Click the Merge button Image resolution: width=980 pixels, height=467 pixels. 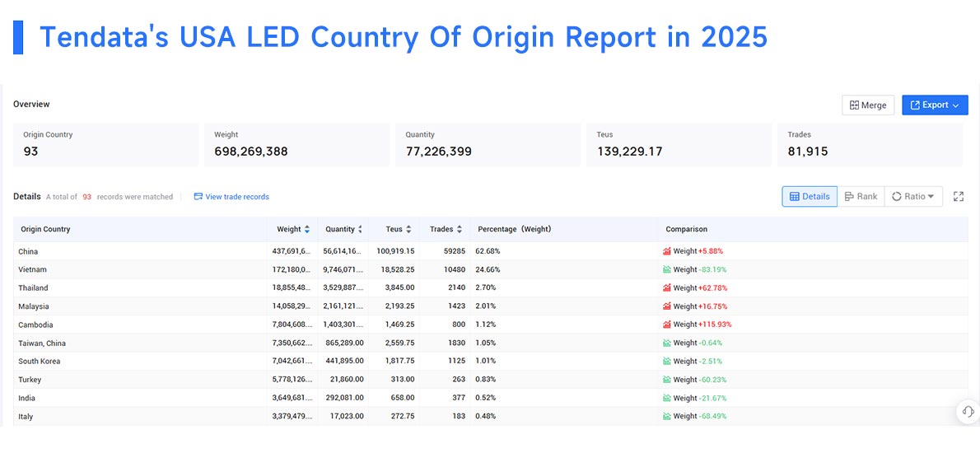pos(867,105)
